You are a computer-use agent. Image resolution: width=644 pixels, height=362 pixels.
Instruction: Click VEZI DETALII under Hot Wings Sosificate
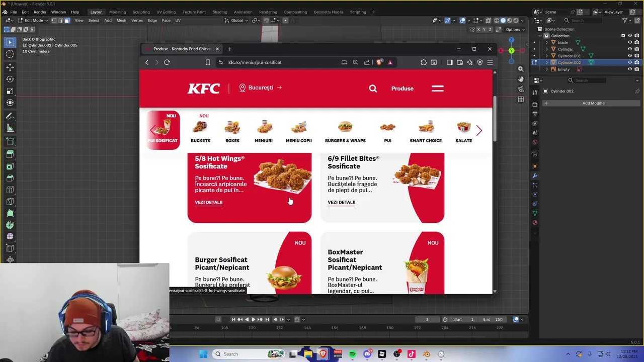tap(209, 202)
